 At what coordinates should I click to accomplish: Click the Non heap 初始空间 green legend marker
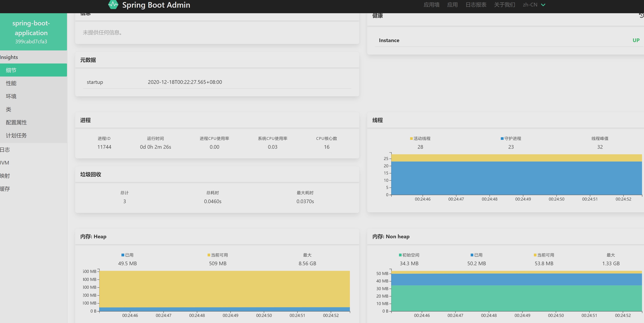tap(400, 255)
